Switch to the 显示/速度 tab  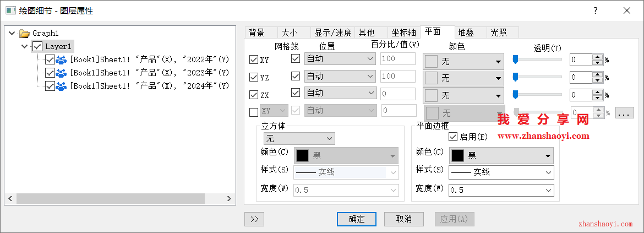click(333, 33)
